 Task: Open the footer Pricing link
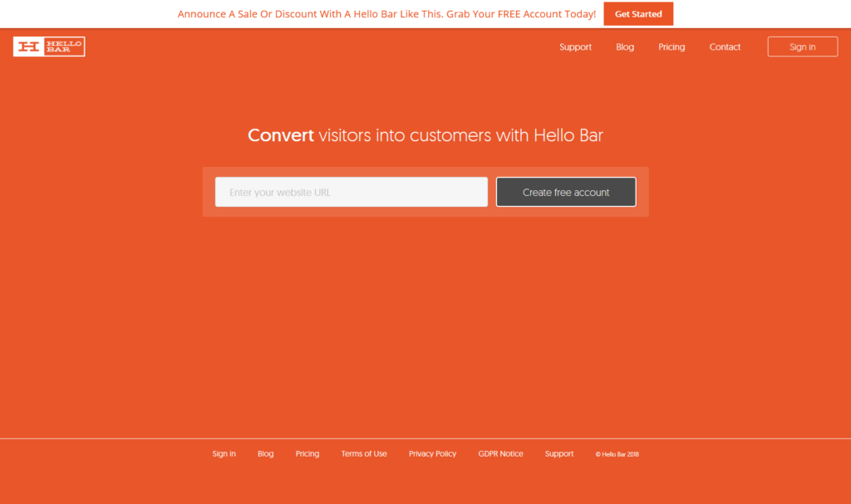point(307,454)
